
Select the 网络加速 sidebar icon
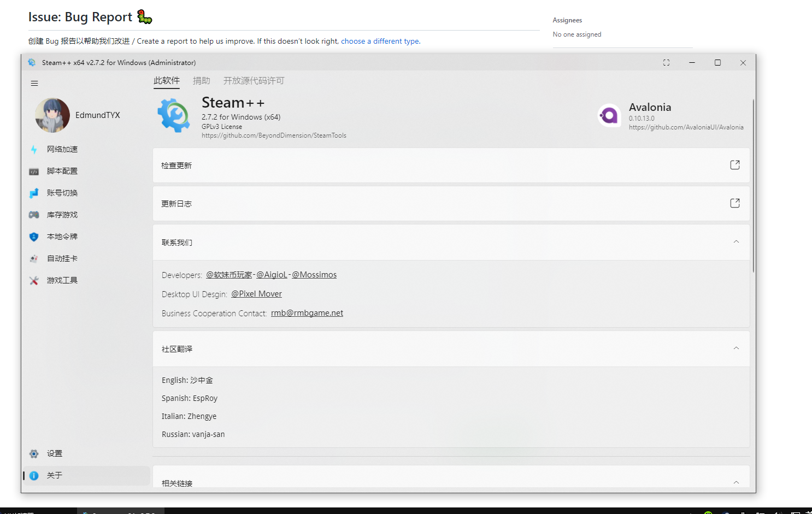[x=33, y=149]
